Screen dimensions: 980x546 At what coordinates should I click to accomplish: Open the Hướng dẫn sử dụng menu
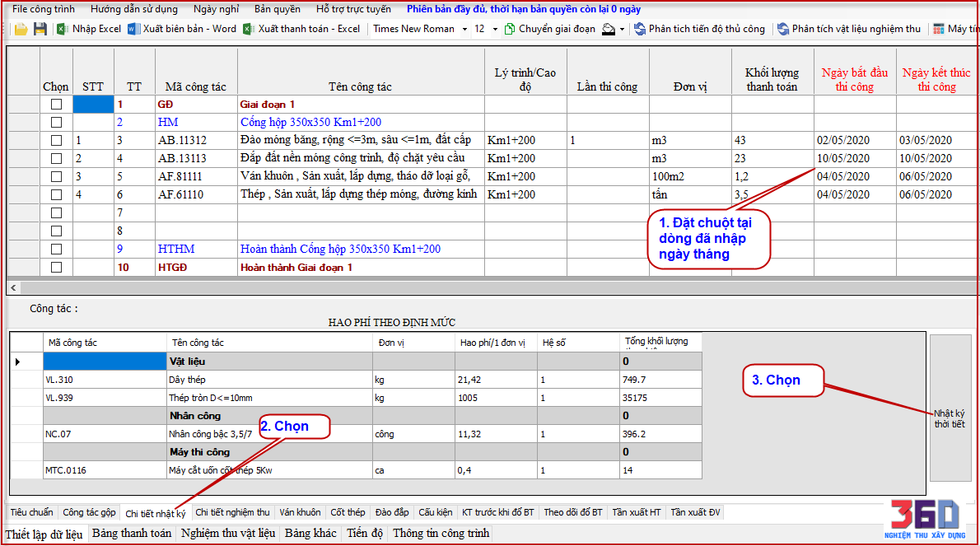coord(133,9)
